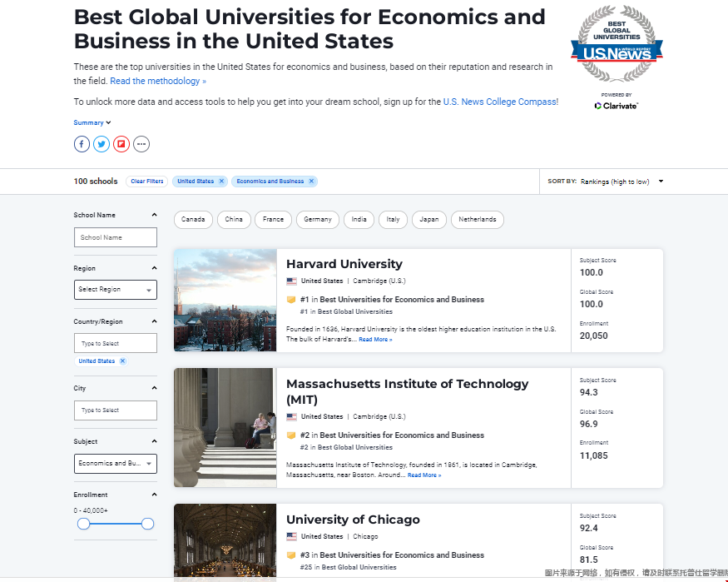Click the left enrollment slider handle
Image resolution: width=728 pixels, height=582 pixels.
pyautogui.click(x=83, y=524)
